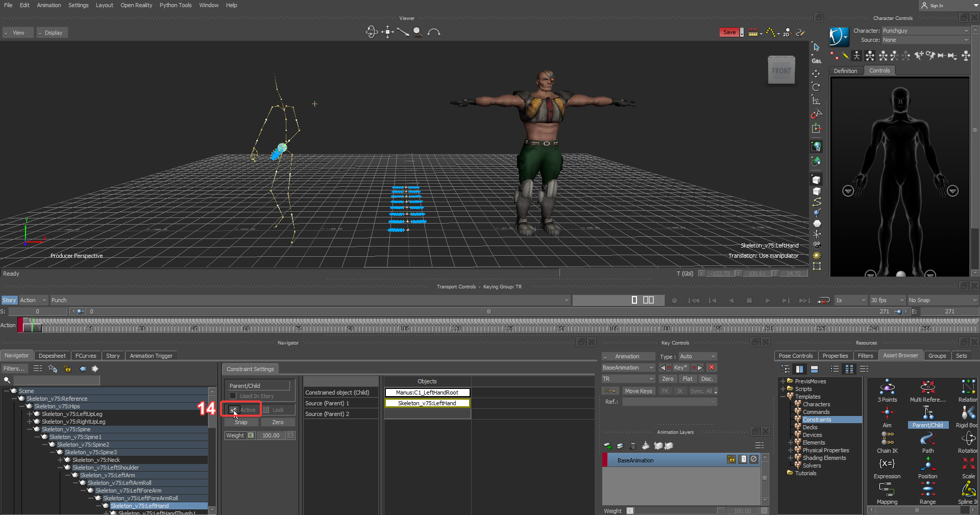The height and width of the screenshot is (515, 980).
Task: Switch to the FCurves tab
Action: click(x=85, y=356)
